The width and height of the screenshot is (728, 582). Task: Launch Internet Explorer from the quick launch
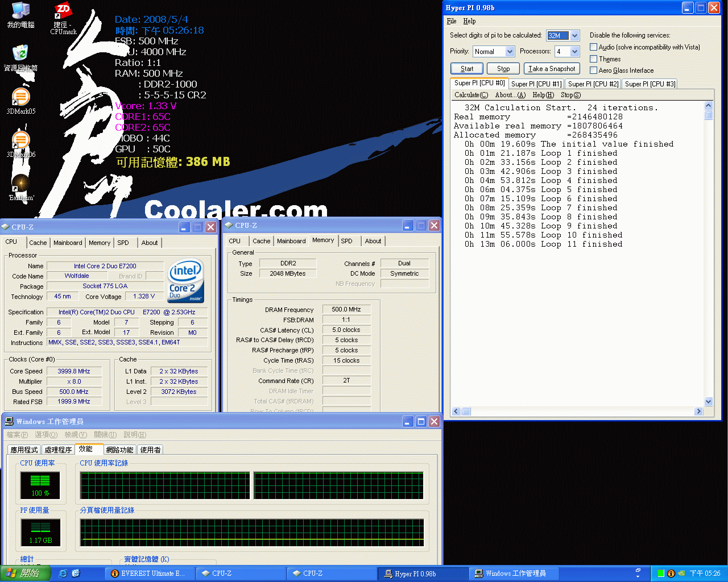click(63, 573)
